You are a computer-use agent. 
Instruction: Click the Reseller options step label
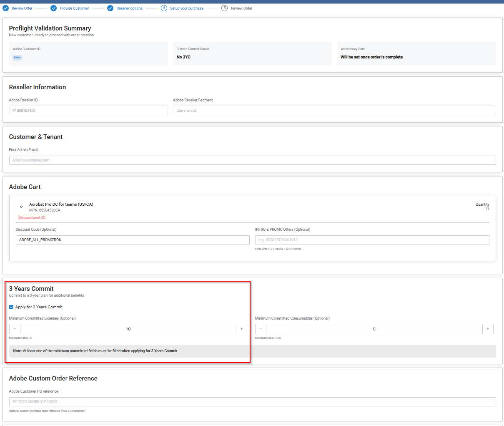[129, 8]
